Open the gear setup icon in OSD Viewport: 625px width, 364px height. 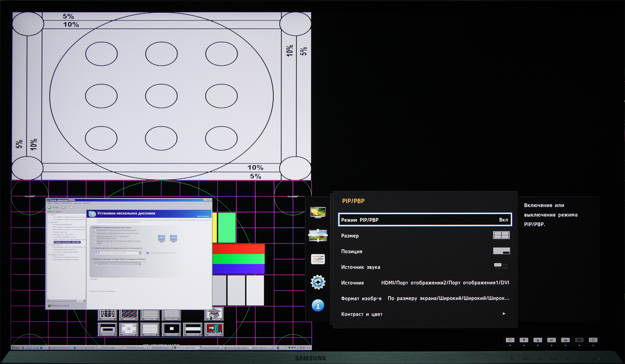pyautogui.click(x=317, y=282)
